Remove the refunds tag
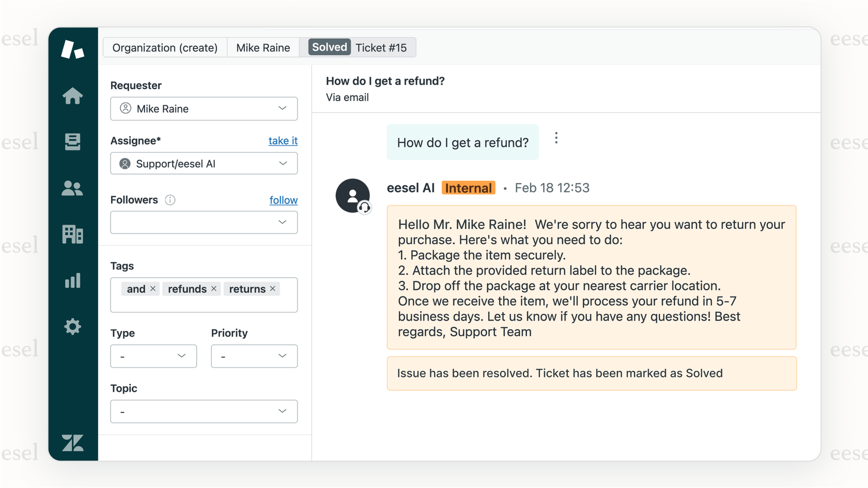The height and width of the screenshot is (488, 868). 213,289
